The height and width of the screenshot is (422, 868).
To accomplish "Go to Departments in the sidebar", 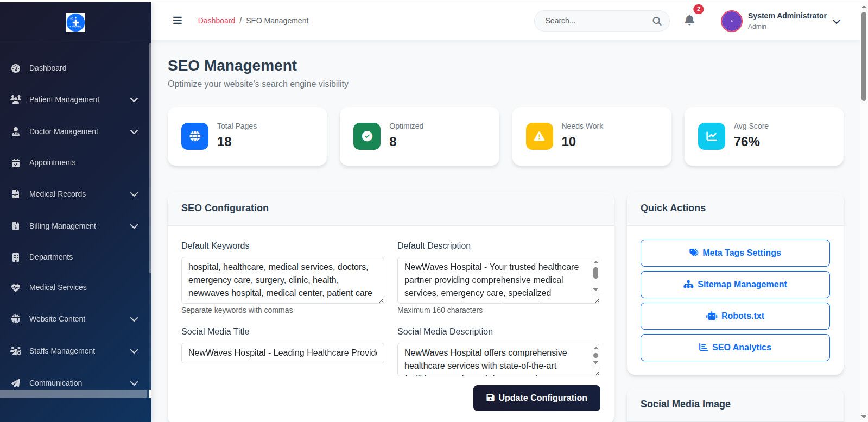I will coord(51,257).
